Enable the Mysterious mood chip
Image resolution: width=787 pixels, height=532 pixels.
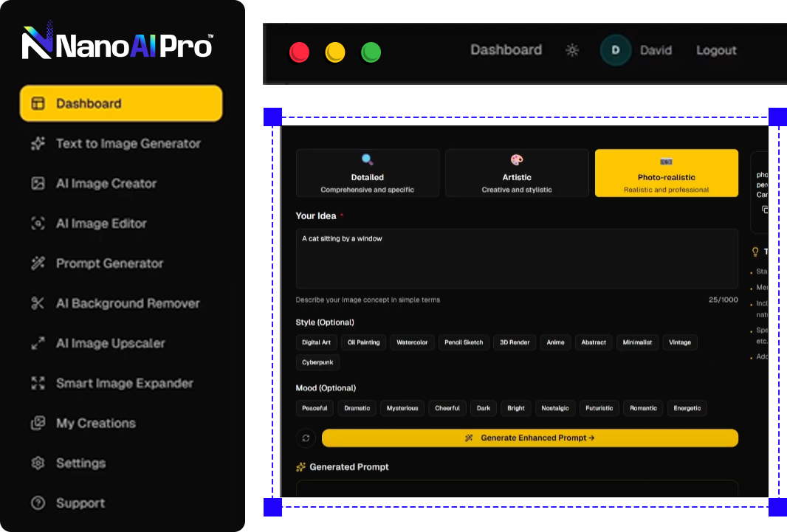(x=402, y=408)
